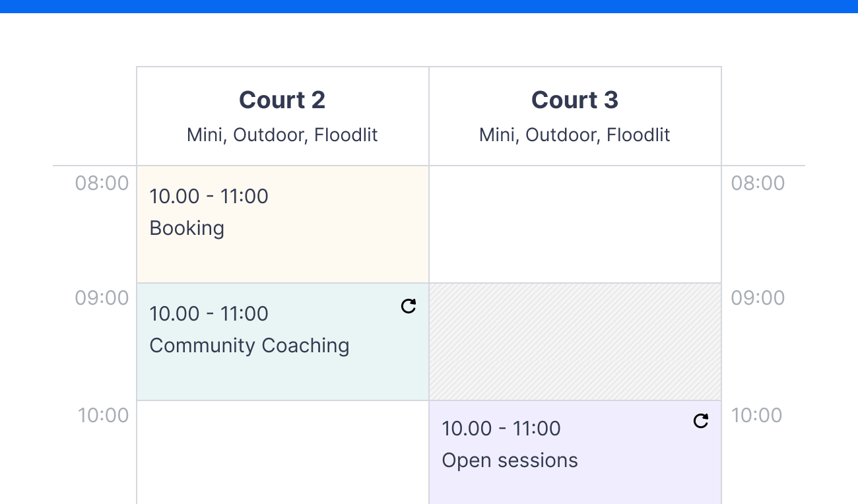858x504 pixels.
Task: Click the recurring icon on Community Coaching
Action: (x=409, y=306)
